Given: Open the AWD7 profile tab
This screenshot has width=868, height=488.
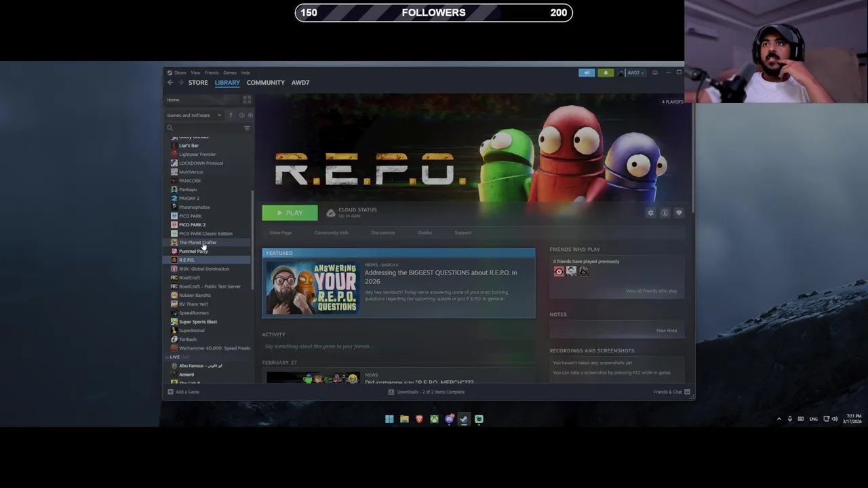Looking at the screenshot, I should coord(300,83).
